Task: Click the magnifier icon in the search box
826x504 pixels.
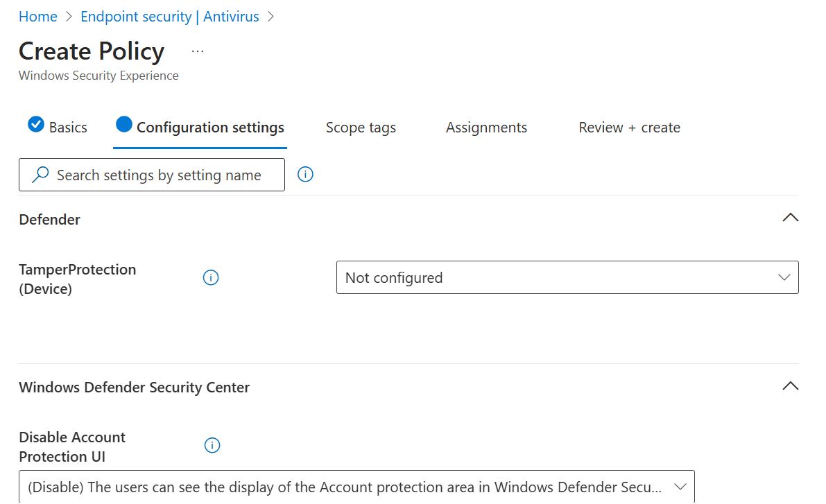Action: [40, 174]
